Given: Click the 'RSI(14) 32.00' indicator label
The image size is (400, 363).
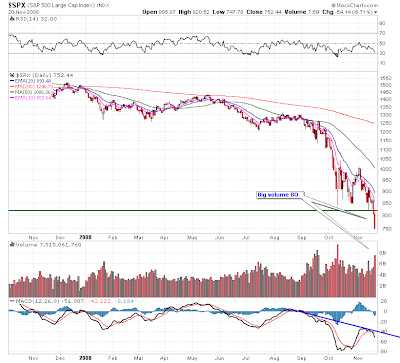Looking at the screenshot, I should (36, 19).
